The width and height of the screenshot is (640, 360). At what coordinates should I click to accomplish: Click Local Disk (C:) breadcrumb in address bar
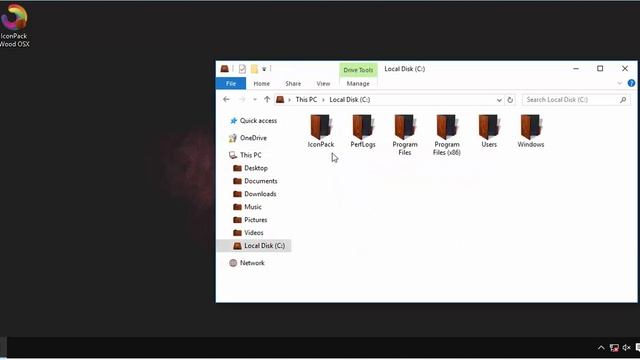point(350,100)
